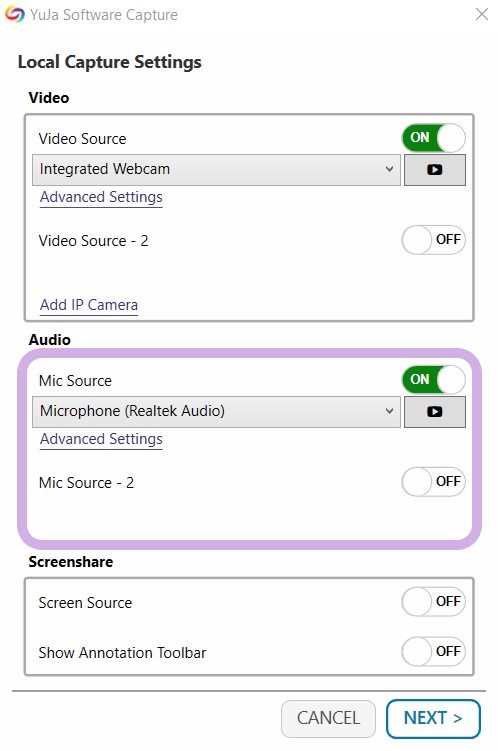Click the Local Capture Settings heading
Image resolution: width=498 pixels, height=751 pixels.
click(110, 62)
